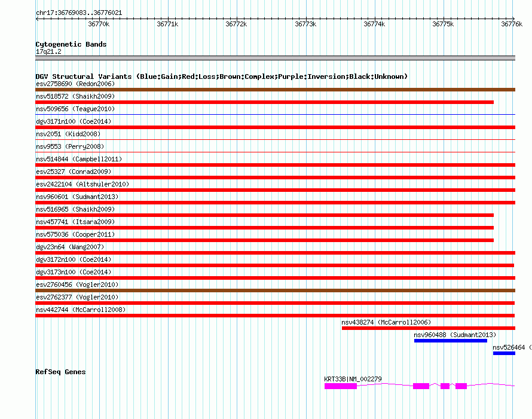
Task: Click the gray 17q21.2 cytogenetic band bar
Action: point(275,58)
